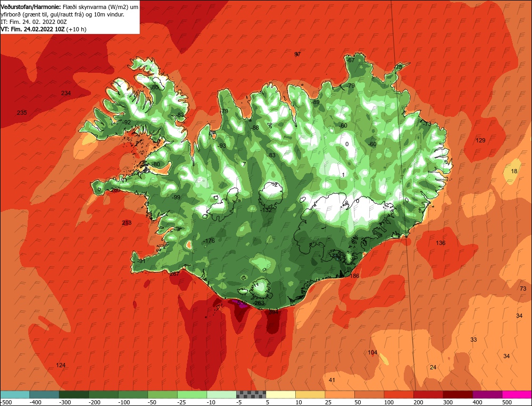532x406 pixels.
Task: Select the checkered legend swatch between -5 and 5
Action: 251,394
